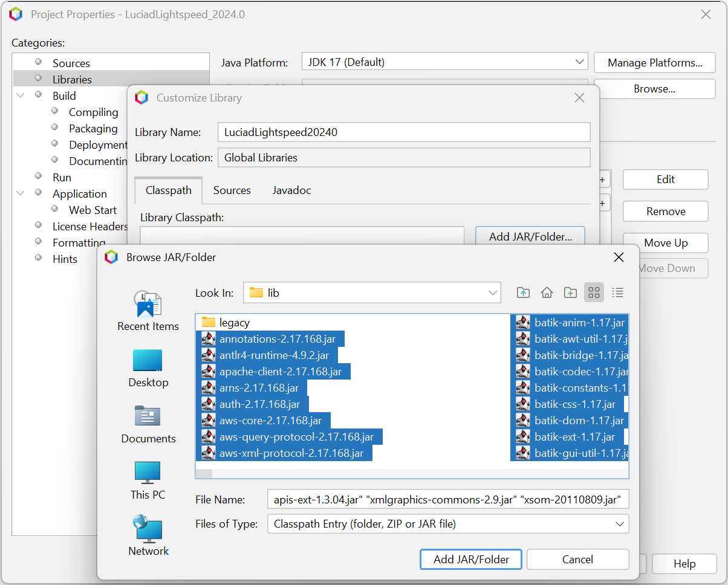The image size is (728, 585).
Task: Select Packaging category
Action: [x=93, y=129]
